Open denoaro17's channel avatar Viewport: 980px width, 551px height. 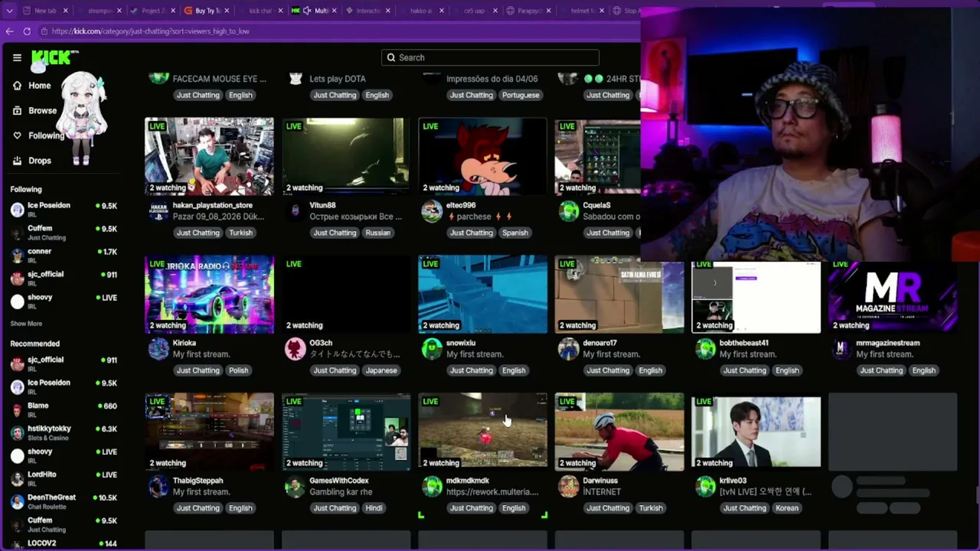[x=569, y=349]
